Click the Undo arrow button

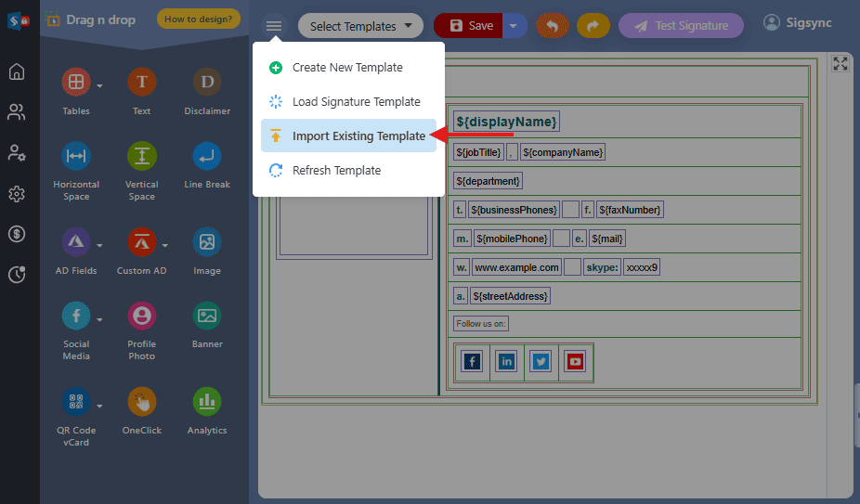[553, 26]
